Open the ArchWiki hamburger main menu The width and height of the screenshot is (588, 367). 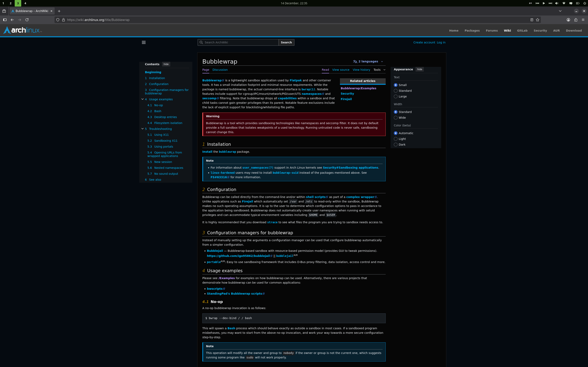click(144, 42)
